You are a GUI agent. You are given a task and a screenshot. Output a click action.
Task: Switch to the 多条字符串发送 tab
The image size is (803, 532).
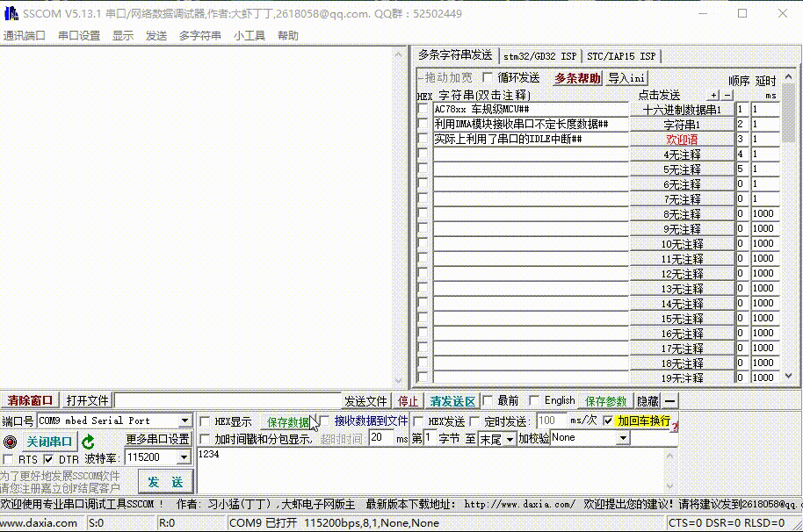click(x=455, y=55)
